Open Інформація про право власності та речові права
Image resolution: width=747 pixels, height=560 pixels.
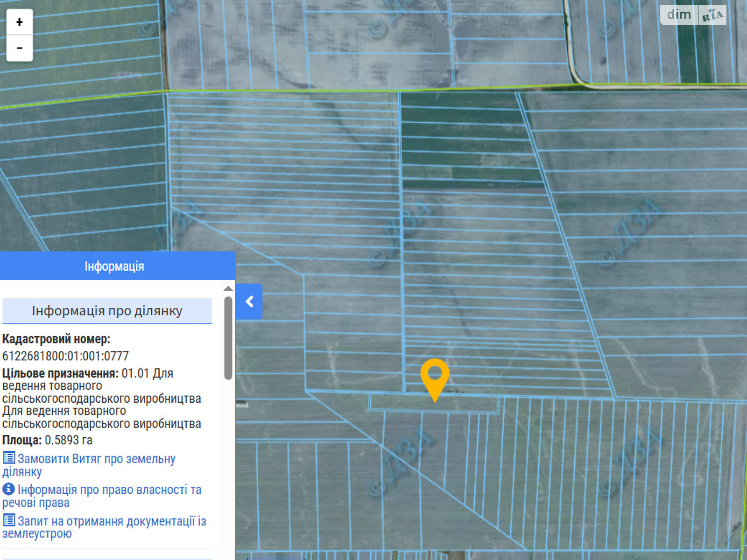click(109, 490)
